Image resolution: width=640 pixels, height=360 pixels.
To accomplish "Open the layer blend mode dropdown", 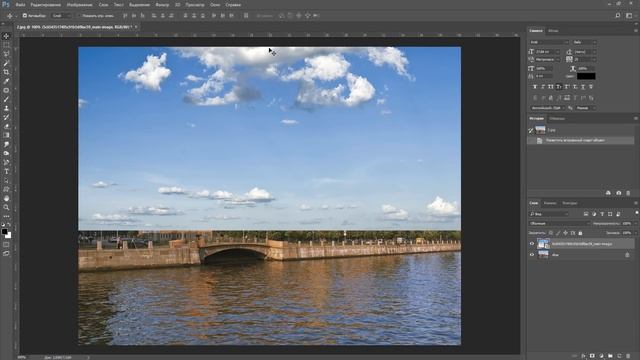I will pyautogui.click(x=559, y=224).
